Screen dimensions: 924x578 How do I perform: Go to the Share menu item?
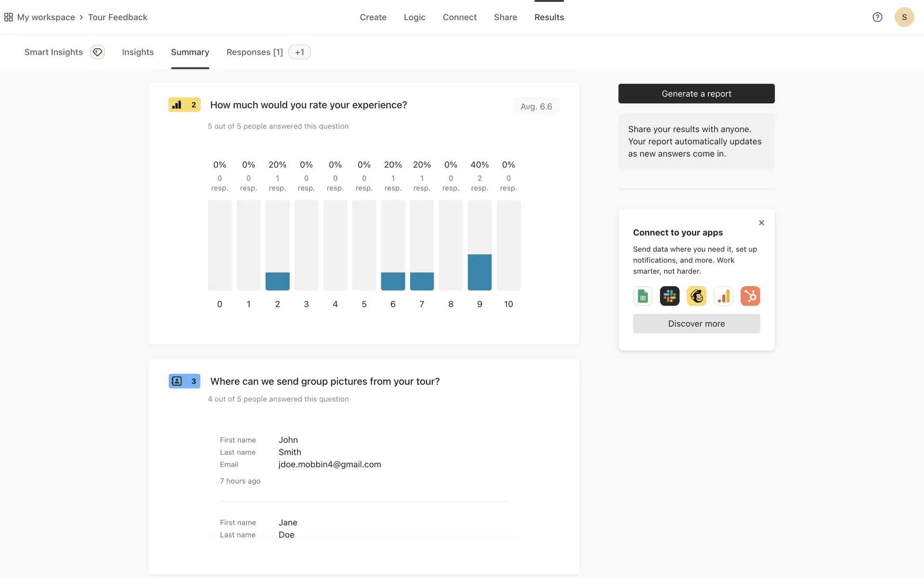[x=505, y=17]
